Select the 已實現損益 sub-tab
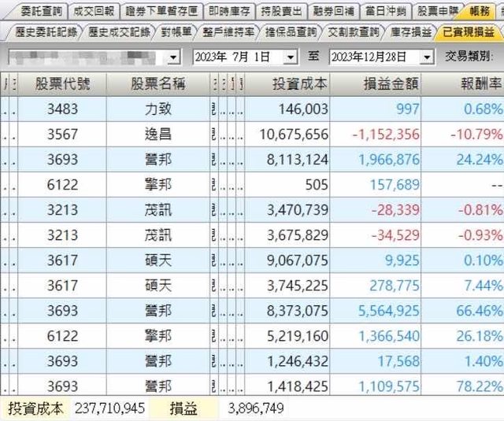This screenshot has width=504, height=421. [466, 32]
